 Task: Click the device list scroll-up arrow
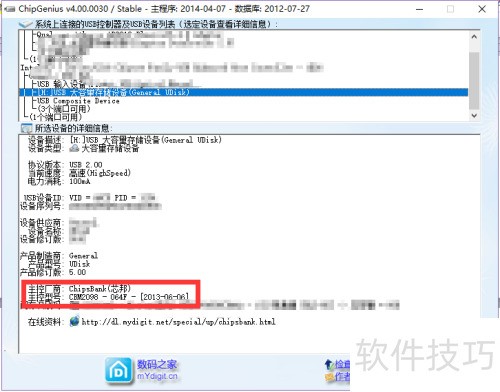pos(474,37)
